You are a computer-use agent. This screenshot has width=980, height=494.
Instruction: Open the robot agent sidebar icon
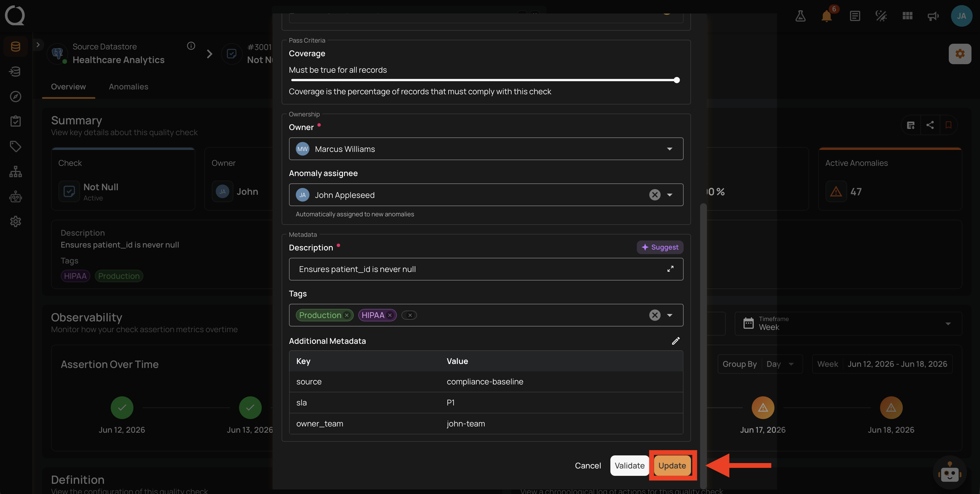click(x=16, y=196)
